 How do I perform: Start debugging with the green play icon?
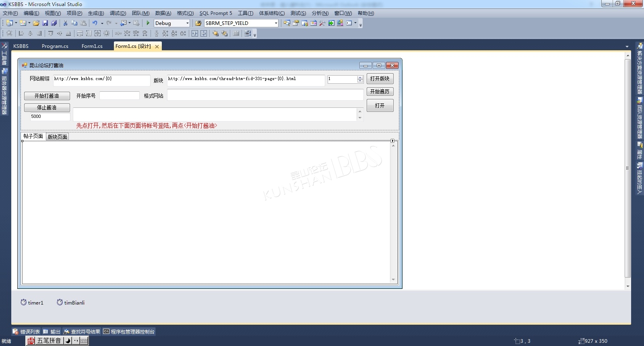tap(148, 23)
